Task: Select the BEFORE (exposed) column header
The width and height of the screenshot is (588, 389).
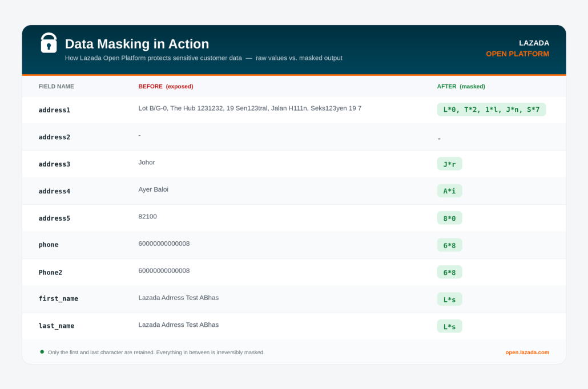Action: point(166,87)
